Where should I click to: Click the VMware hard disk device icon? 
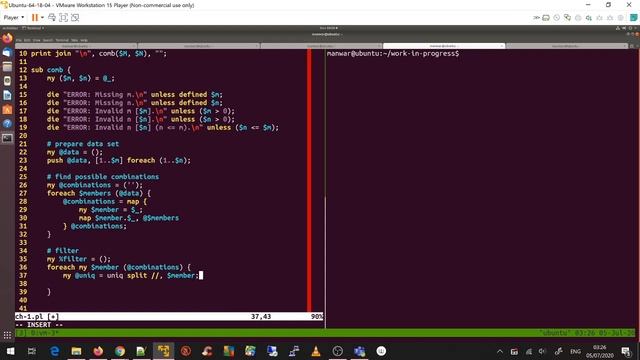pos(546,18)
